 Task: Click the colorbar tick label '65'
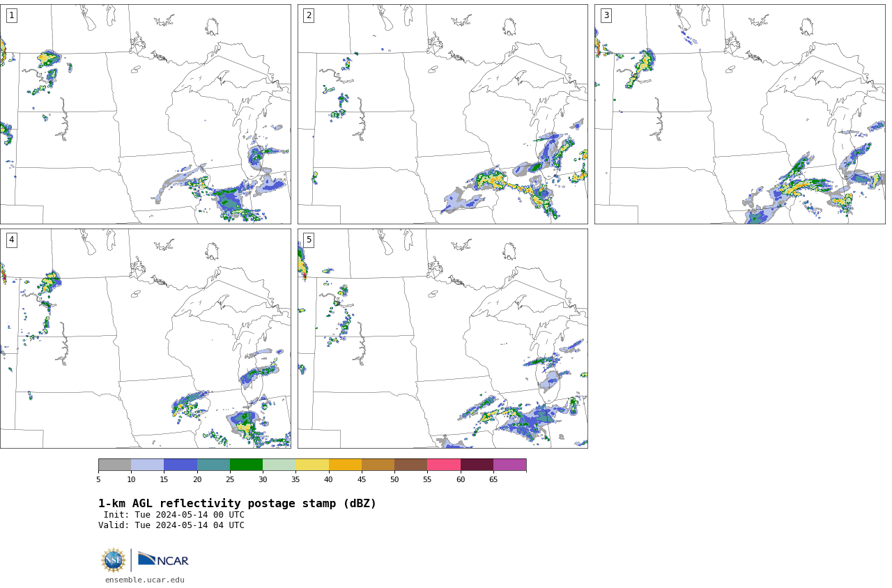(493, 479)
